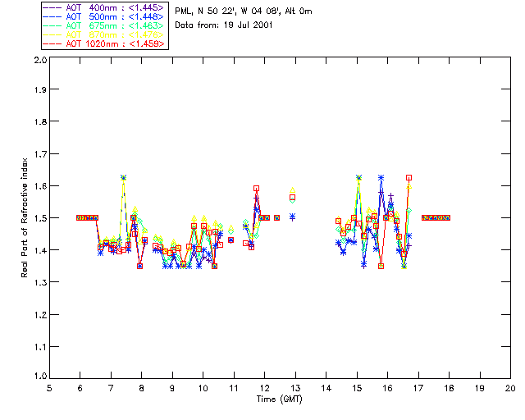Click the time-axis tick label 12
525x420 pixels.
click(264, 388)
